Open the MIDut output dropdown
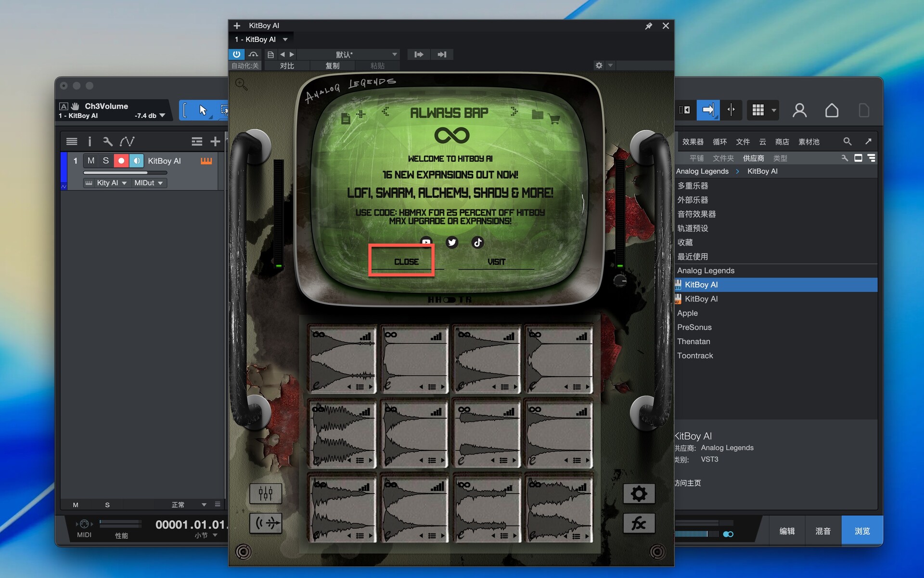Viewport: 924px width, 578px height. (x=148, y=183)
